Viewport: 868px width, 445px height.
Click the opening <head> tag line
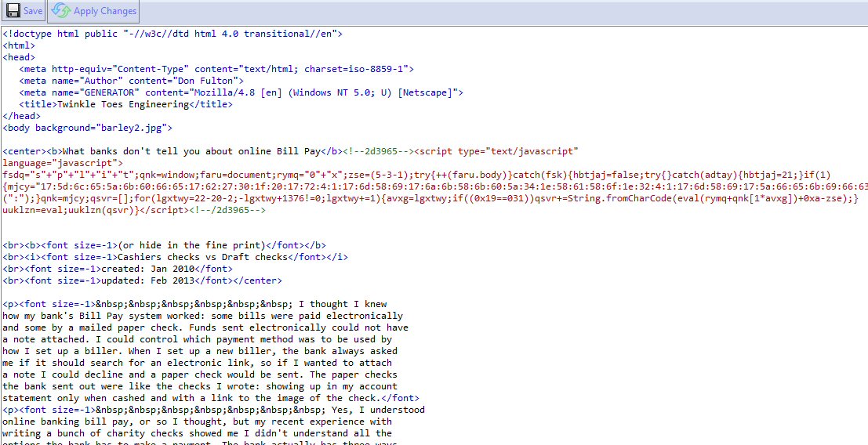(x=19, y=57)
